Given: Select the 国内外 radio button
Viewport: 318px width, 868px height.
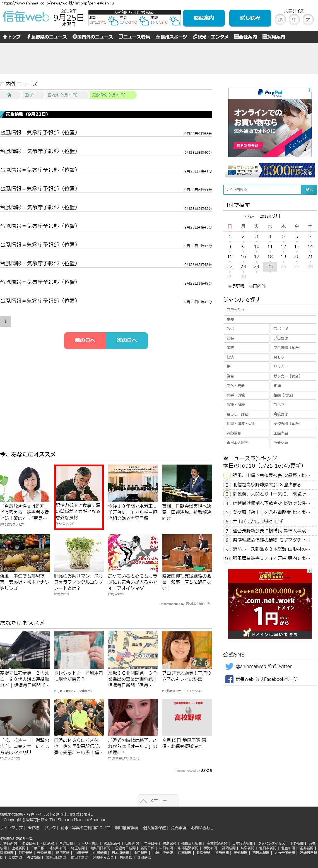Looking at the screenshot, I should click(250, 286).
